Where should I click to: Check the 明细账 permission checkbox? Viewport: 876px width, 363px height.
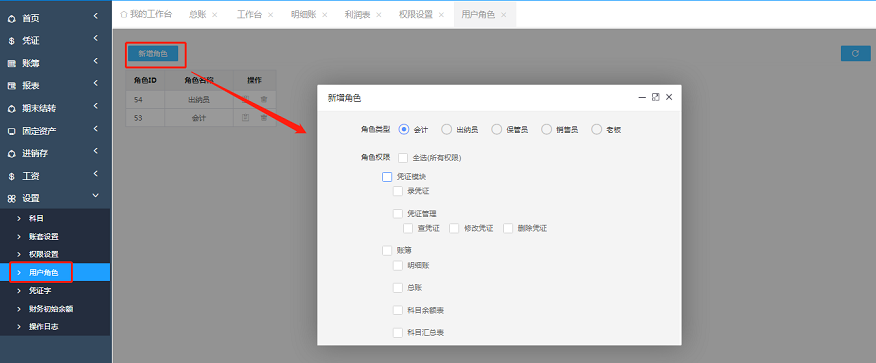[398, 265]
